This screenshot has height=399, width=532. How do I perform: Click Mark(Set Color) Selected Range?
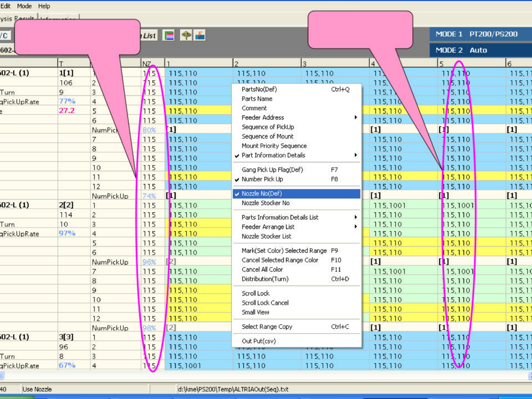tap(284, 250)
